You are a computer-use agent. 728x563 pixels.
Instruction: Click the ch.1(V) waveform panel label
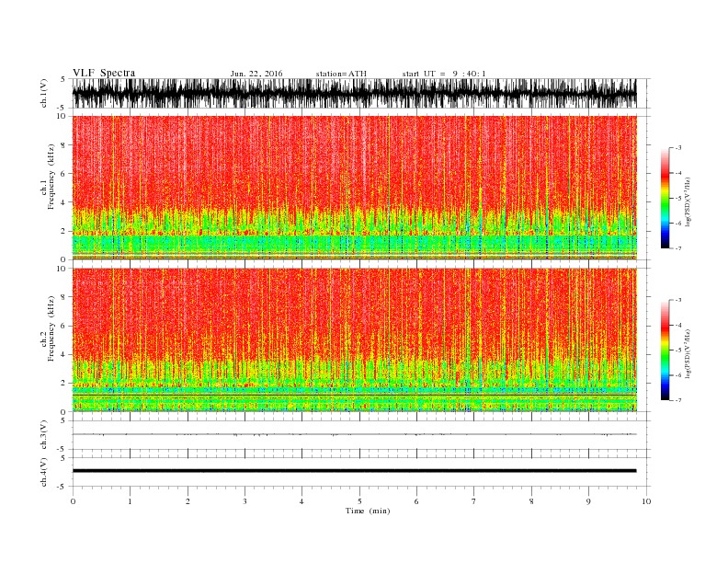tap(44, 93)
